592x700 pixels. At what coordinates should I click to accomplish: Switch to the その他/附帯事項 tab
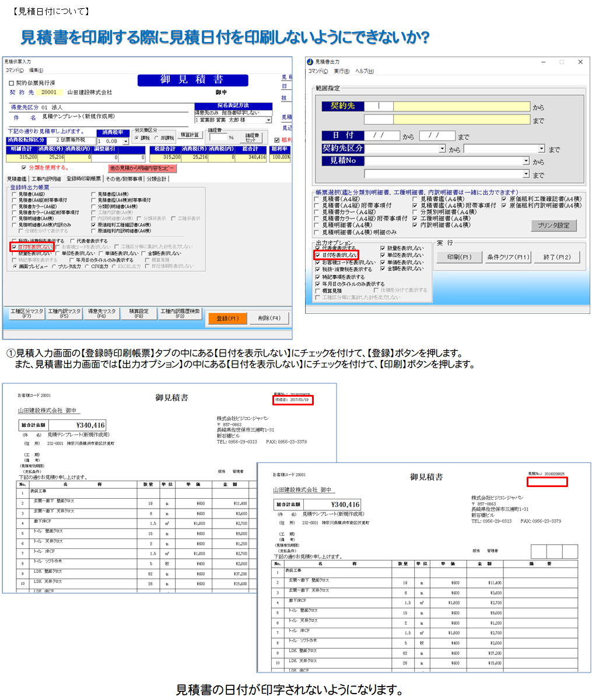tap(124, 179)
